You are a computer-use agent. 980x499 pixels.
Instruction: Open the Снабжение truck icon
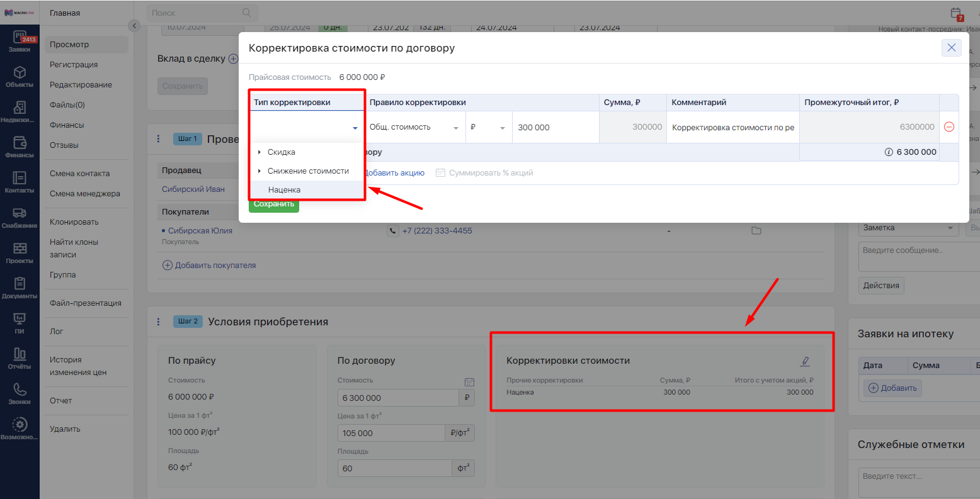20,217
